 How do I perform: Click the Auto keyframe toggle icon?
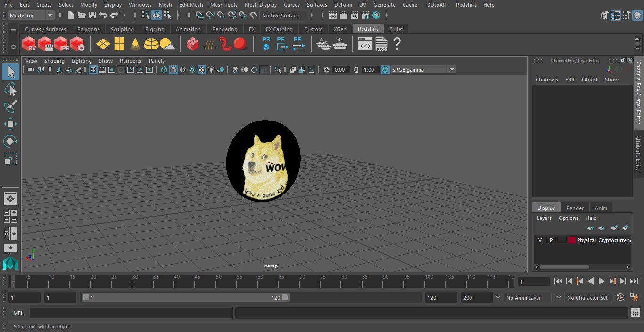coord(620,297)
